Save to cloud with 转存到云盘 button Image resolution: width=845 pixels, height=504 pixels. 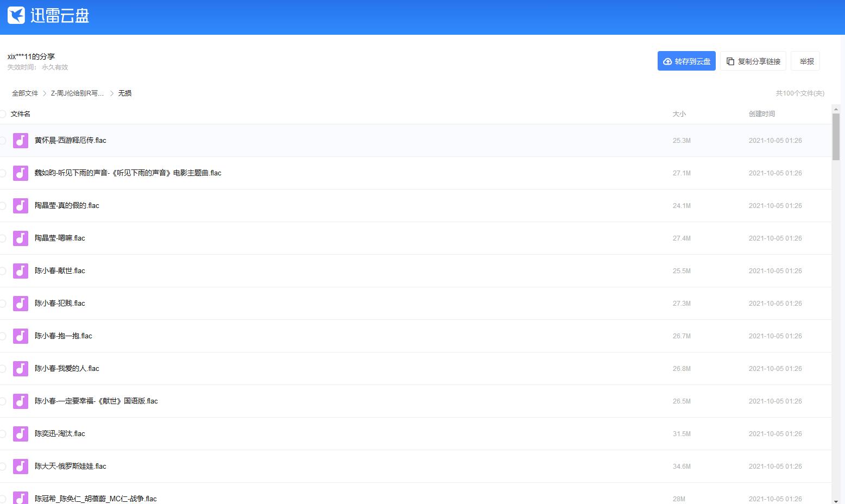(686, 61)
